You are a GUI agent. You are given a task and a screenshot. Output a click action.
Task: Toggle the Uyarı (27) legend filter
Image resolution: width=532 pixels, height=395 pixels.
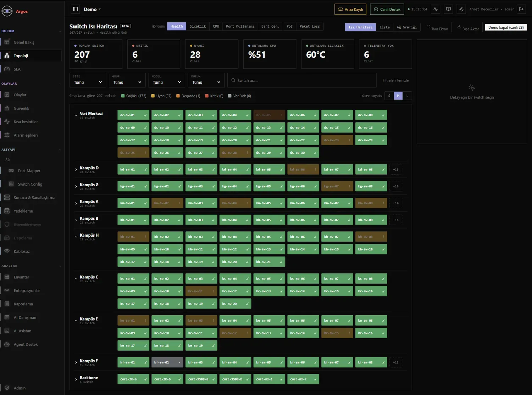161,96
